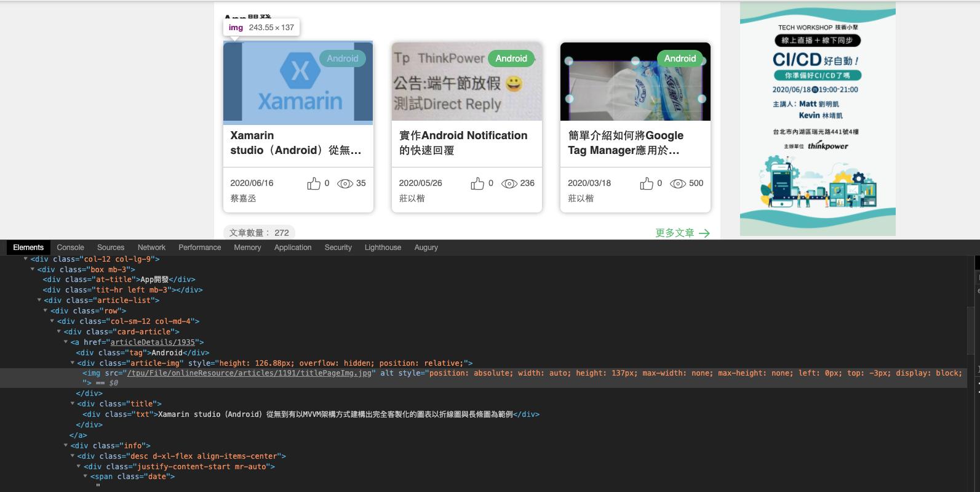Image resolution: width=980 pixels, height=492 pixels.
Task: Click the eye views icon showing 35
Action: pyautogui.click(x=345, y=183)
